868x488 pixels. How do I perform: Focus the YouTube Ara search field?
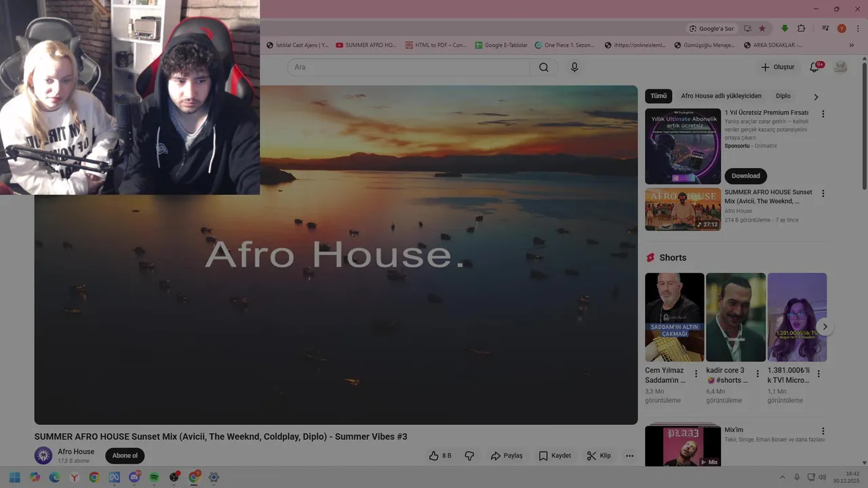(408, 67)
